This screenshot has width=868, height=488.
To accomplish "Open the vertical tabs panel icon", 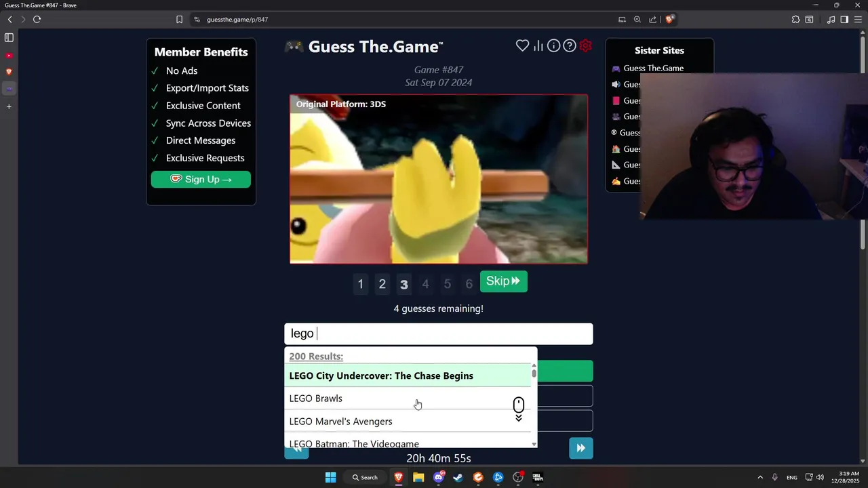I will (9, 37).
